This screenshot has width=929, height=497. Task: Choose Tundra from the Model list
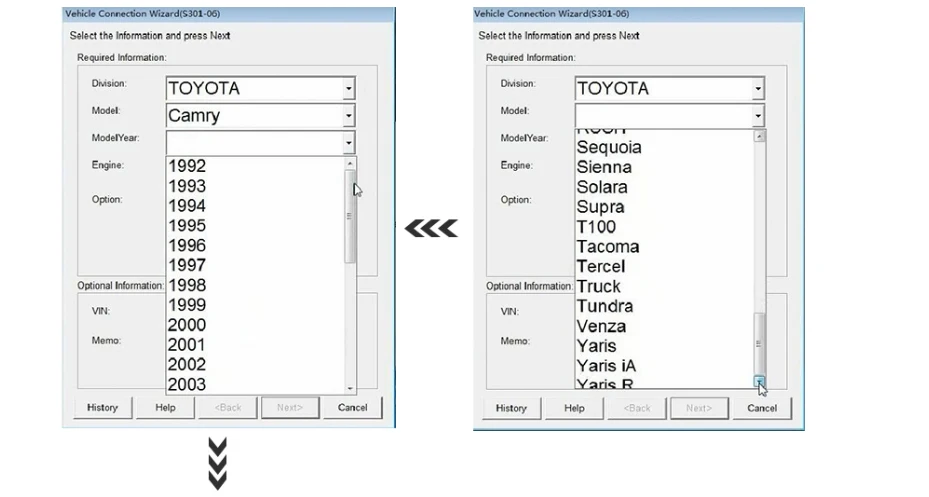point(664,306)
